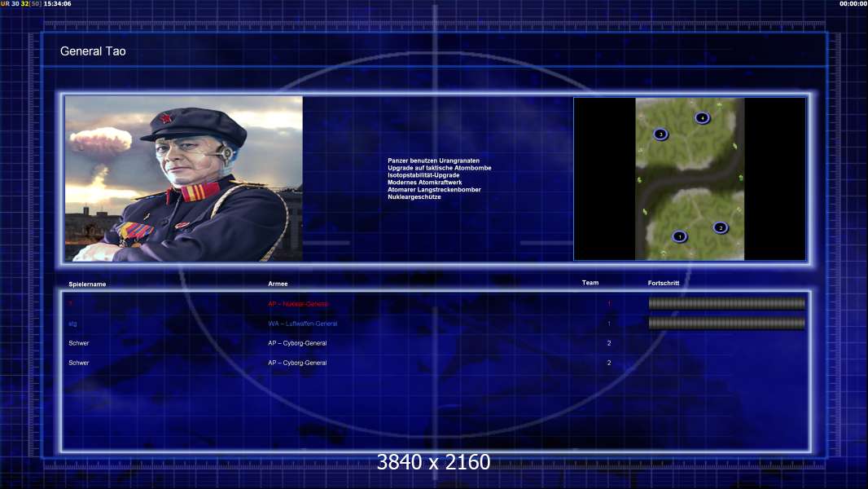Image resolution: width=868 pixels, height=489 pixels.
Task: Click the player name in the Luftwaffen-General row
Action: pyautogui.click(x=72, y=324)
